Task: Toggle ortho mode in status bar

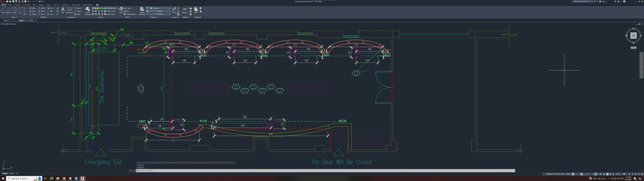Action: 584,174
